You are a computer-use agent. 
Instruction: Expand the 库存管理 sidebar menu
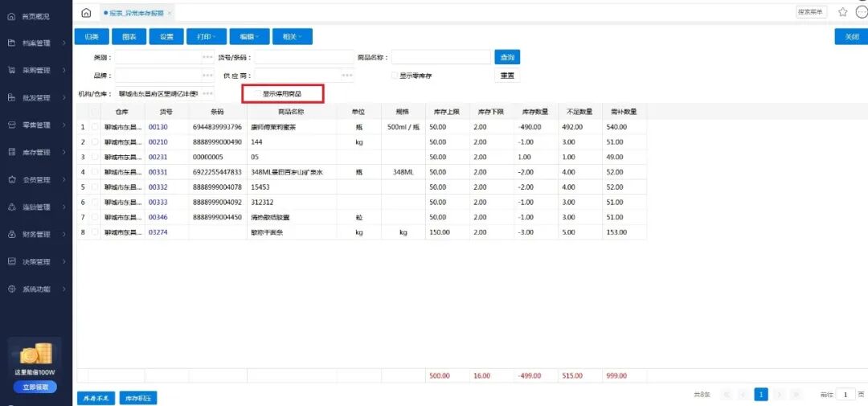36,152
